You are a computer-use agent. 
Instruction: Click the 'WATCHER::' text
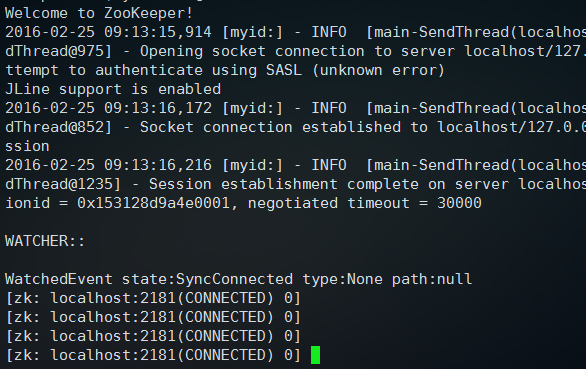[x=45, y=241]
